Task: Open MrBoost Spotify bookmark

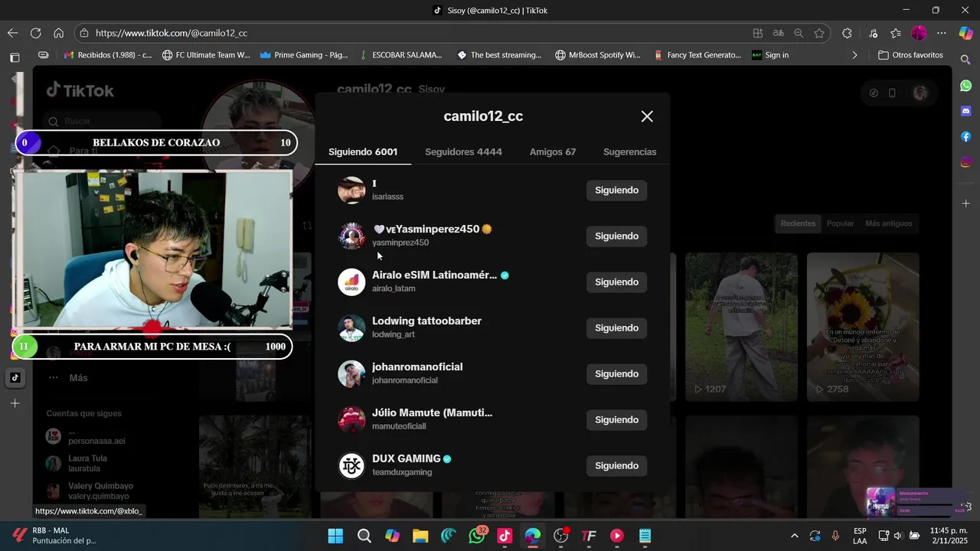Action: 598,55
